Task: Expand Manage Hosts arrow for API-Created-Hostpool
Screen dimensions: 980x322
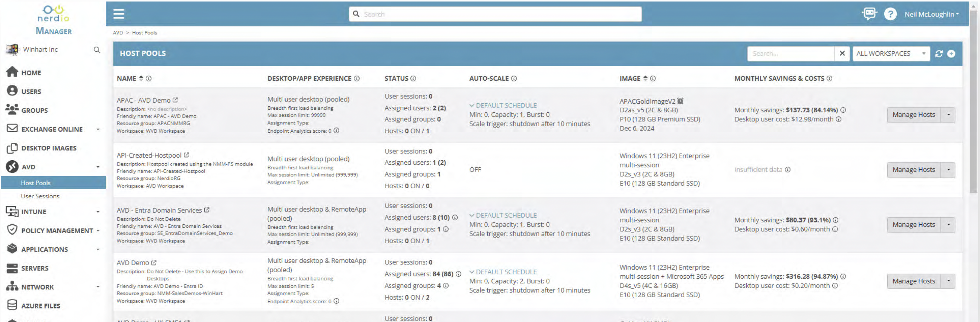Action: (x=948, y=169)
